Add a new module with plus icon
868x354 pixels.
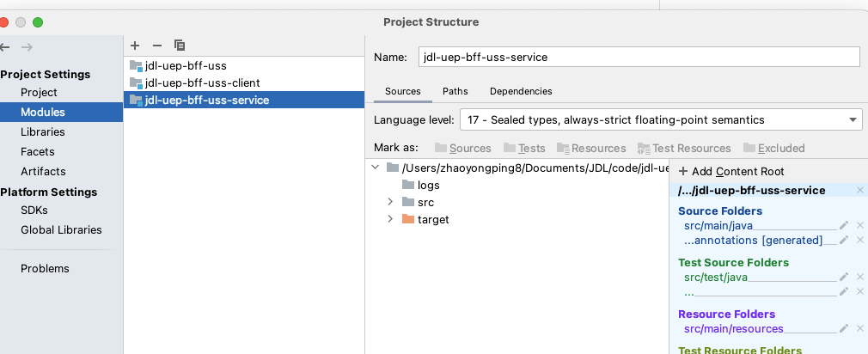[135, 46]
